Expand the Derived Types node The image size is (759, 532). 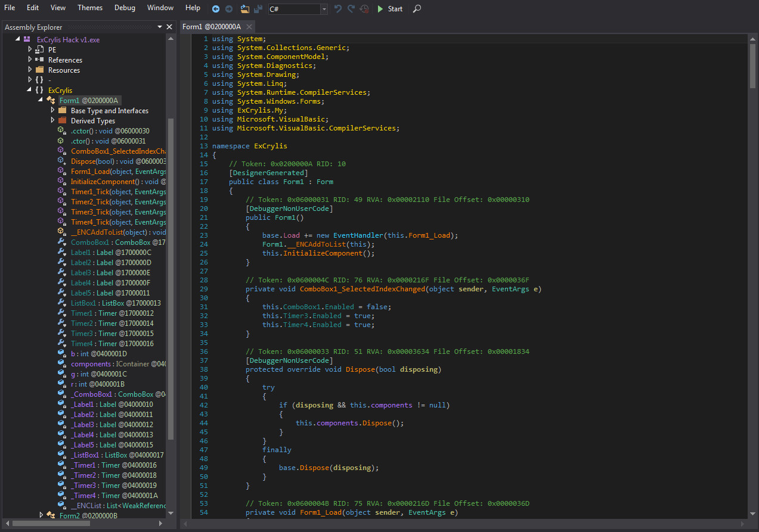(x=52, y=120)
